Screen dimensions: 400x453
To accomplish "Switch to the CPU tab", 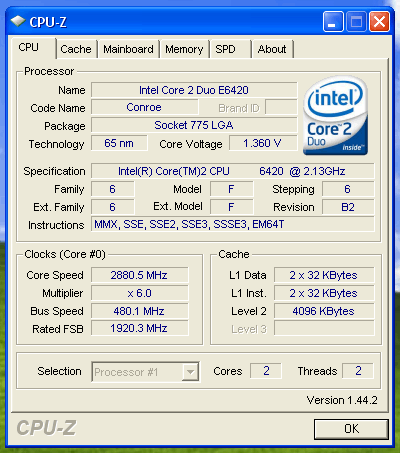I will (33, 48).
